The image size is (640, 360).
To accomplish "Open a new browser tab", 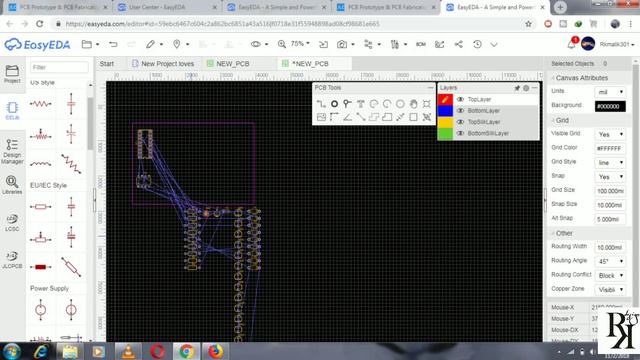I will (560, 7).
